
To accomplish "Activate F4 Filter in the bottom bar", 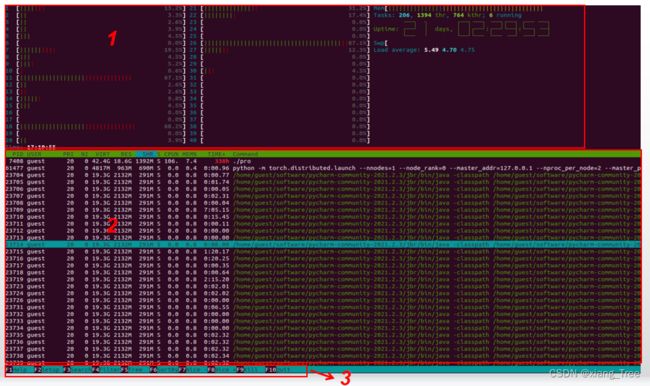I will (106, 369).
